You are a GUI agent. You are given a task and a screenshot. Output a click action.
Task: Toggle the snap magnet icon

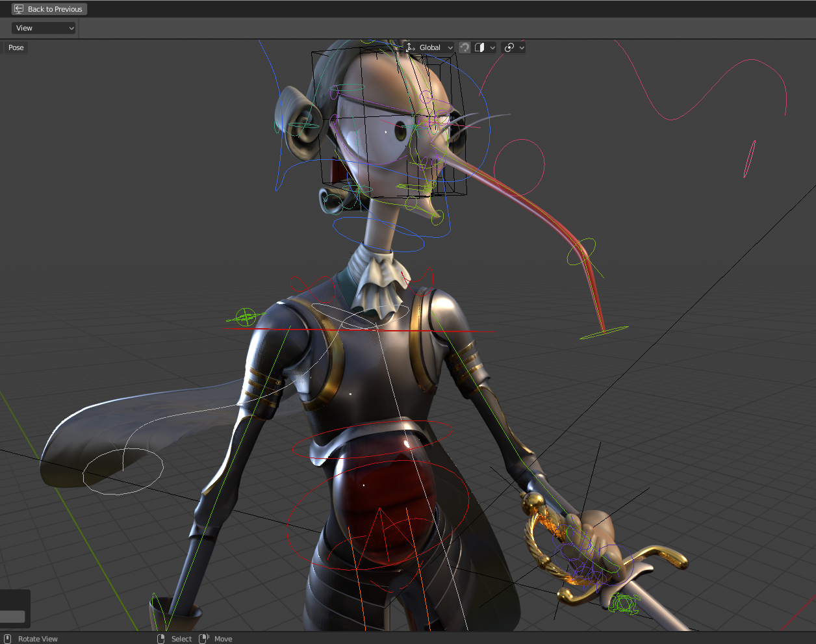click(465, 47)
